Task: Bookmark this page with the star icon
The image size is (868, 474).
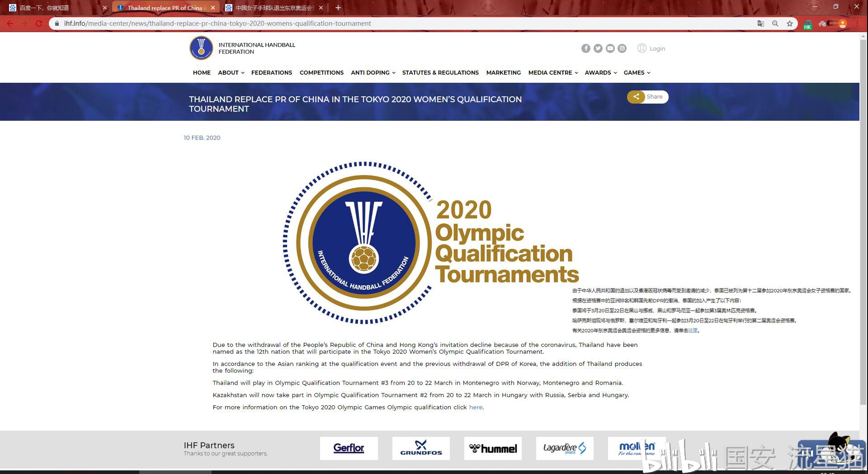Action: (x=789, y=24)
